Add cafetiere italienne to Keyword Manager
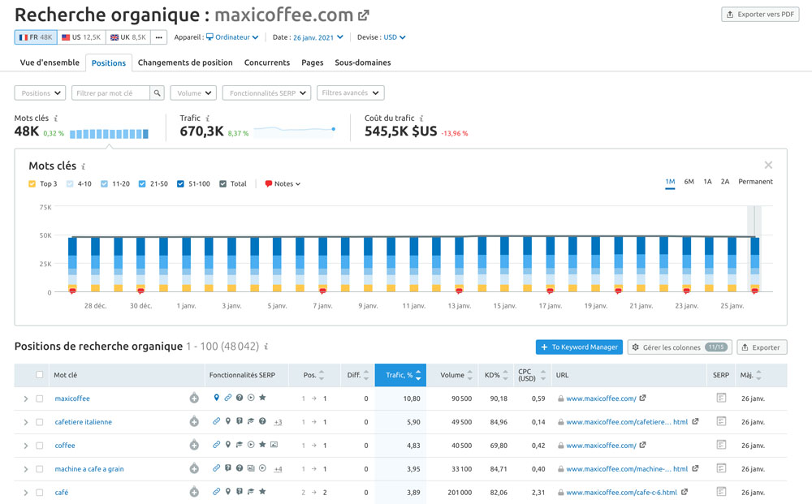Image resolution: width=812 pixels, height=504 pixels. (194, 422)
